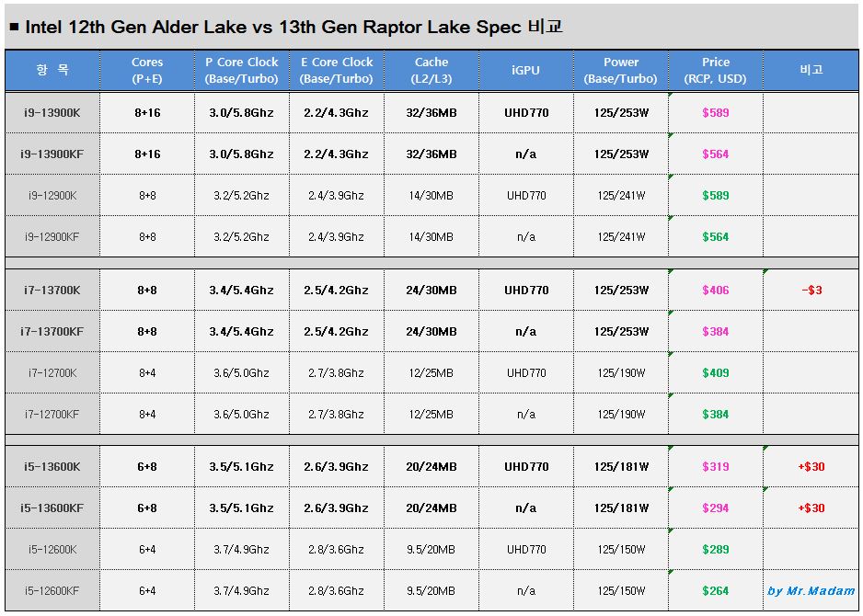Select the i7-13700K model cell
This screenshot has width=863, height=616.
point(52,290)
